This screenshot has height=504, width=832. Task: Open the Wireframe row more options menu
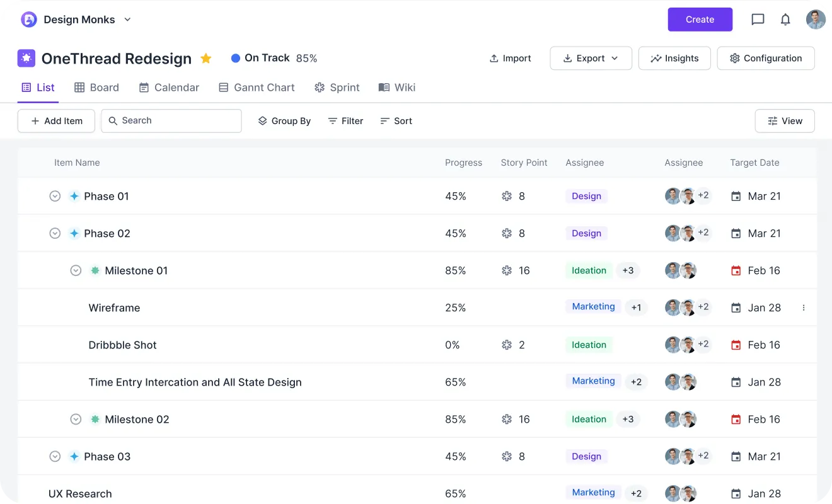804,307
